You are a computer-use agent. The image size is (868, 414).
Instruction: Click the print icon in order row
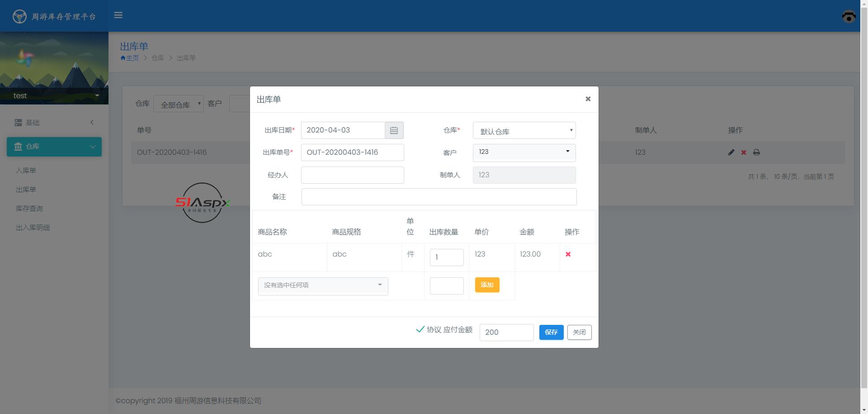pos(756,152)
